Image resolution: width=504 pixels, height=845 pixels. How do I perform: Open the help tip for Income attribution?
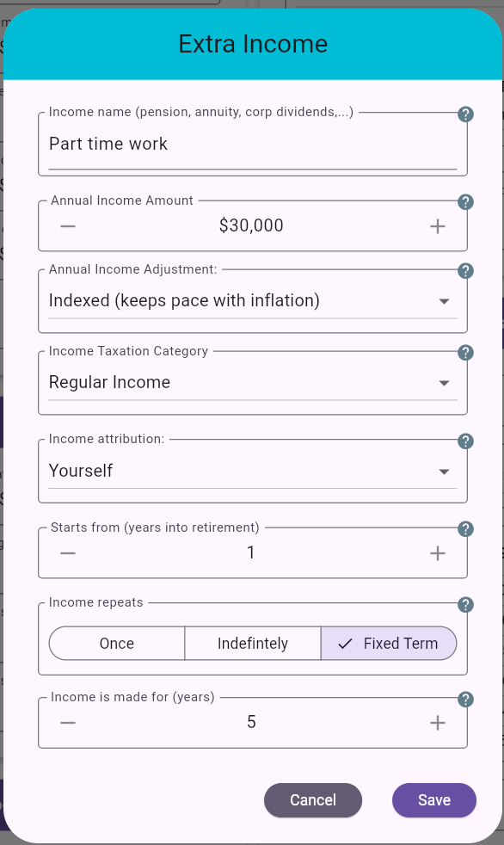click(465, 441)
